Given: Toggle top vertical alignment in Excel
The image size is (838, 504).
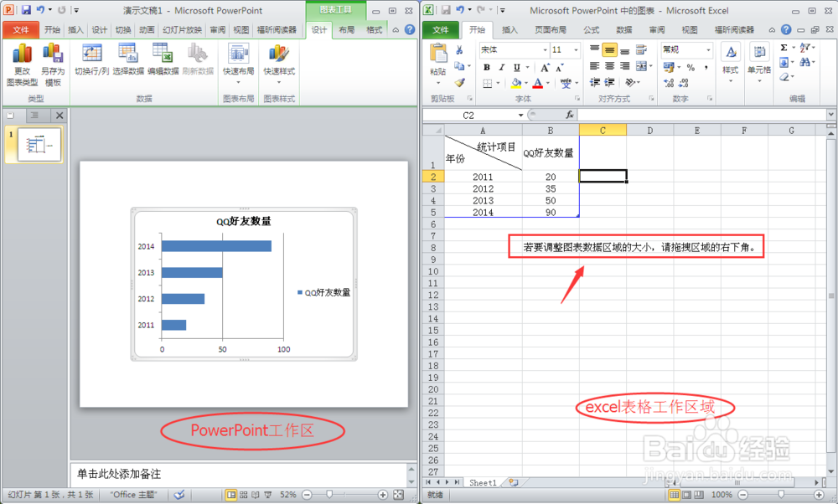Looking at the screenshot, I should click(x=594, y=49).
